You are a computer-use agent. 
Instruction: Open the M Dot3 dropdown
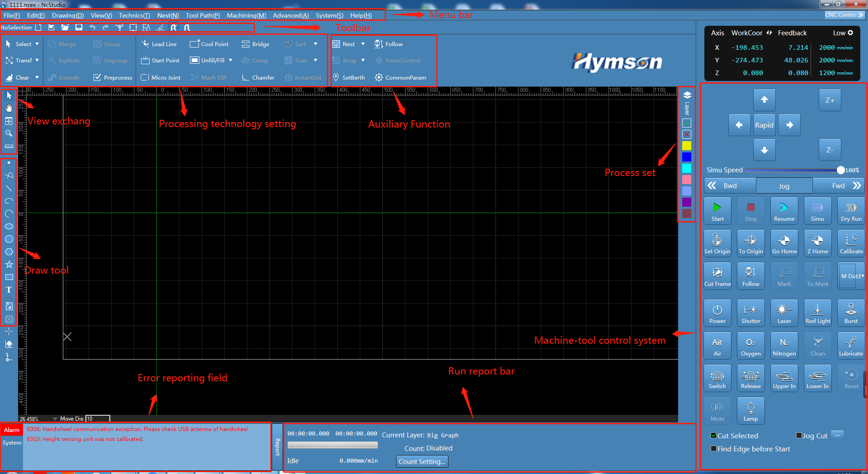coord(851,276)
